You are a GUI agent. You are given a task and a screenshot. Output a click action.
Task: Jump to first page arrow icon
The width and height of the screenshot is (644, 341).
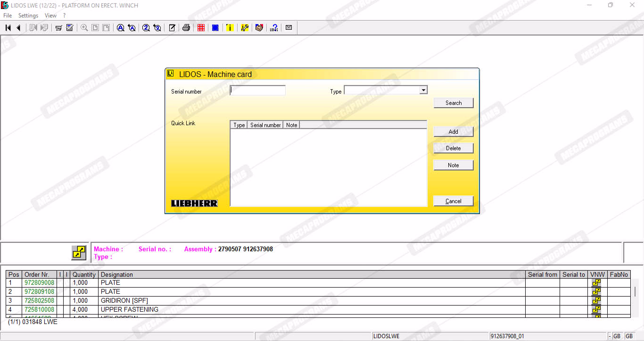tap(8, 28)
